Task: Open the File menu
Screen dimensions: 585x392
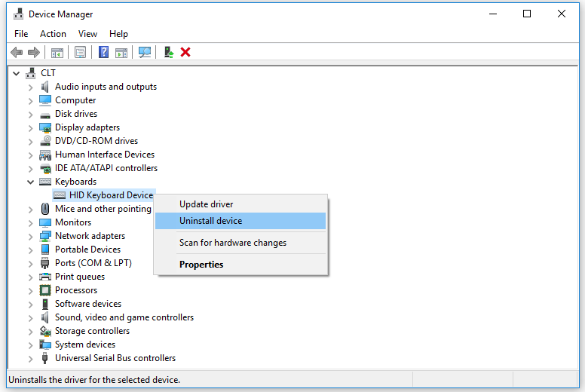Action: tap(21, 34)
